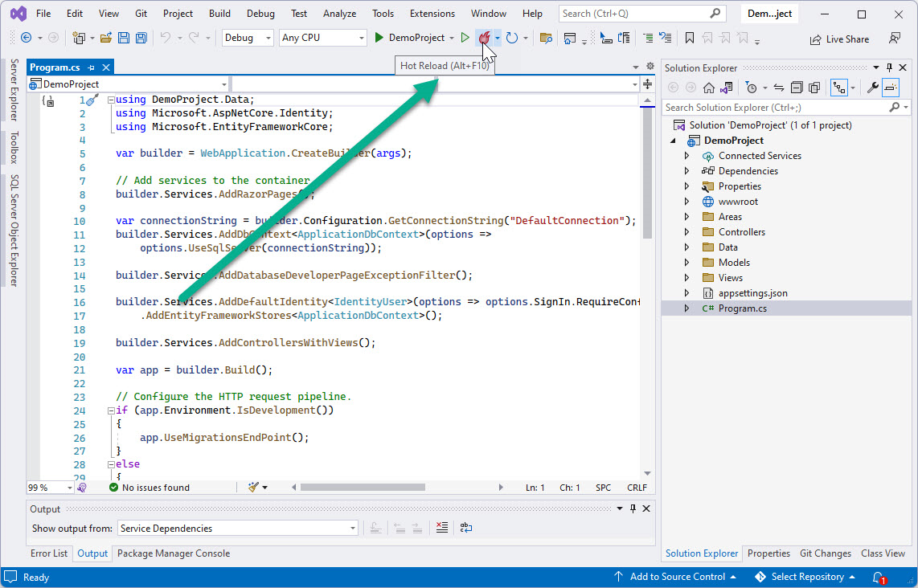Click Select Repository in status bar

click(x=805, y=577)
